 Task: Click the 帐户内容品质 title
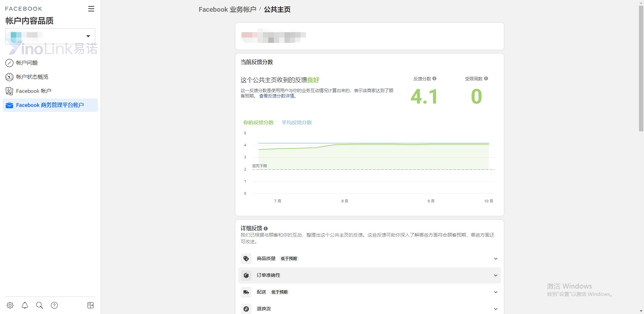30,21
